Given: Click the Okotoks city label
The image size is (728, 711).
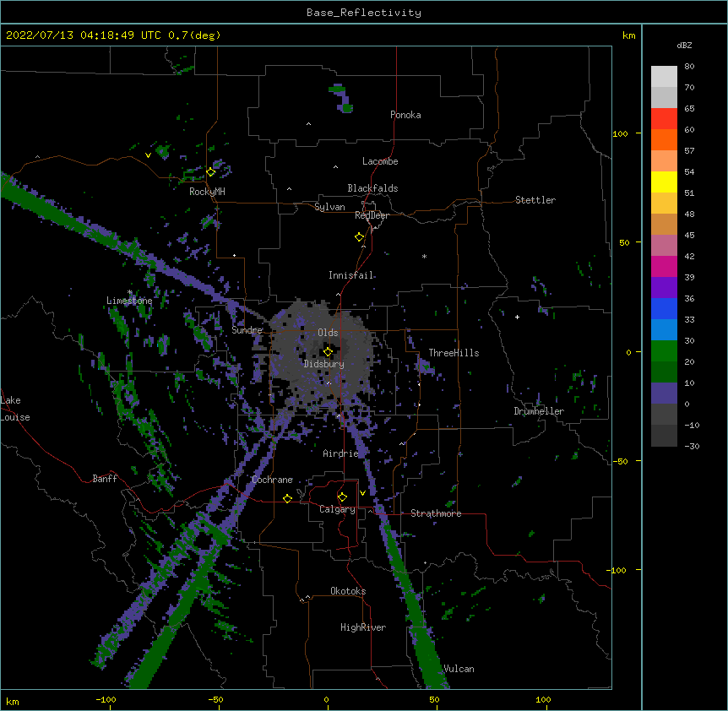Looking at the screenshot, I should pos(348,591).
